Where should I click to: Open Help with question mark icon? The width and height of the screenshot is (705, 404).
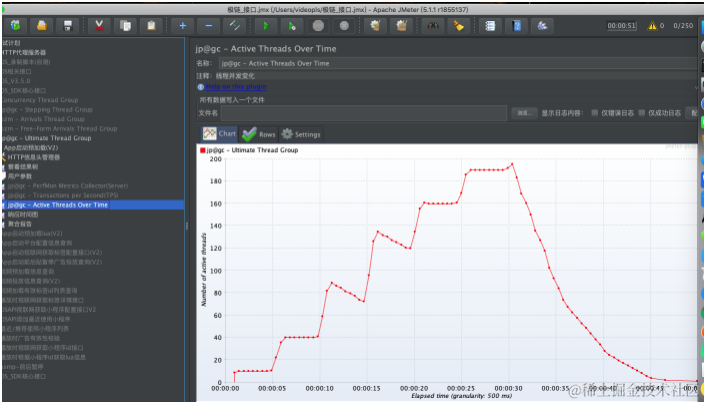pos(516,26)
